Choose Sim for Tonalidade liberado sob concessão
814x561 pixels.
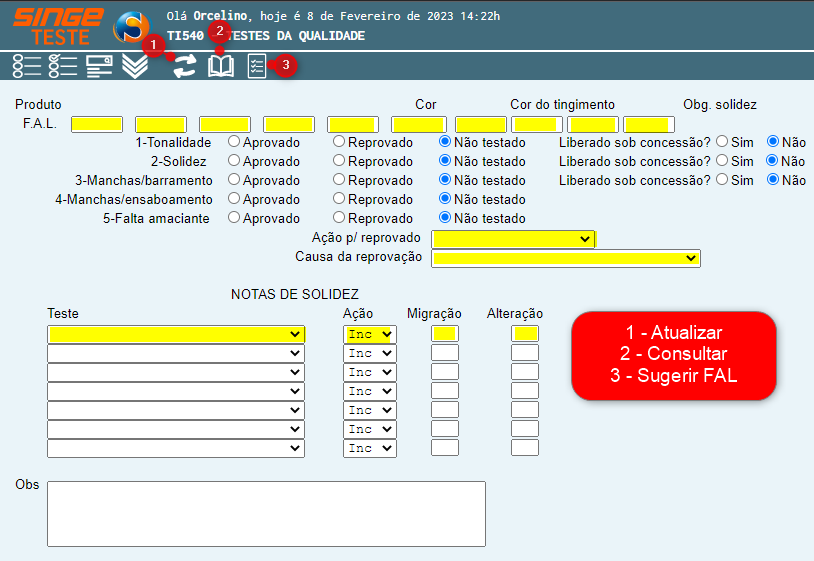point(722,142)
